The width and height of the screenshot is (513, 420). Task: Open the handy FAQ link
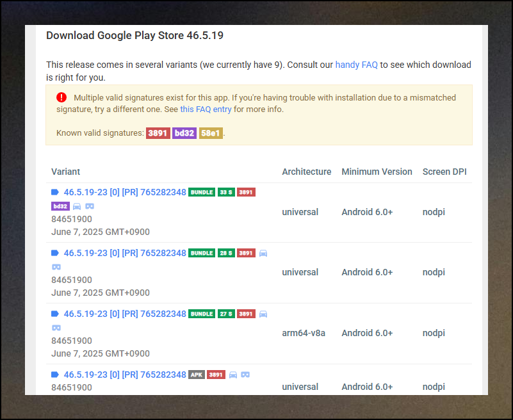(356, 65)
